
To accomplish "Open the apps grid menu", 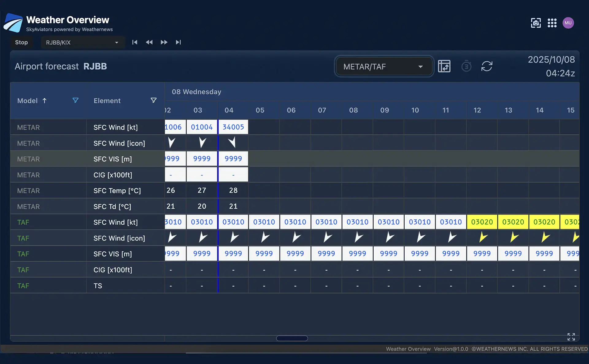I will point(552,23).
